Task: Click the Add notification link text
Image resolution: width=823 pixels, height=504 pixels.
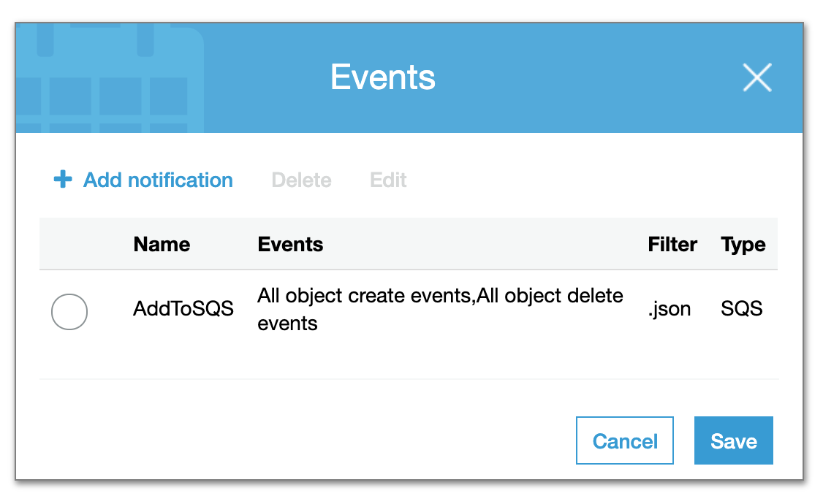Action: point(158,180)
